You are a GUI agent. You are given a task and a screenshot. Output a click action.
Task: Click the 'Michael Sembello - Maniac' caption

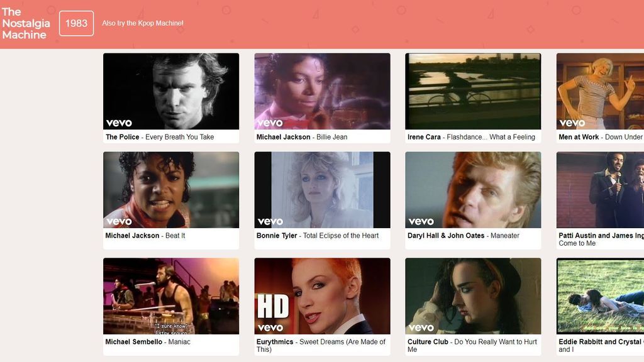(148, 342)
